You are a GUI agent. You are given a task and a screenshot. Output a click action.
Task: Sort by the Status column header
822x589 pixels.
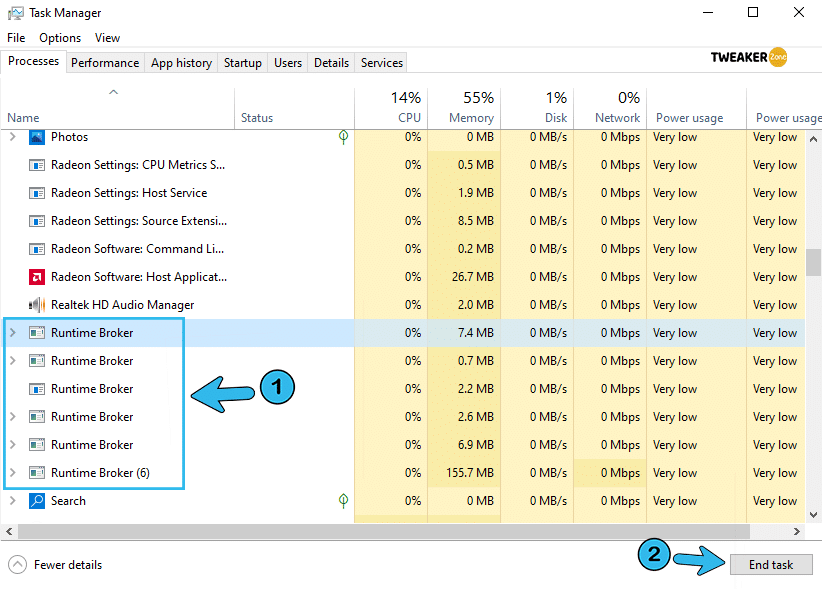tap(294, 108)
